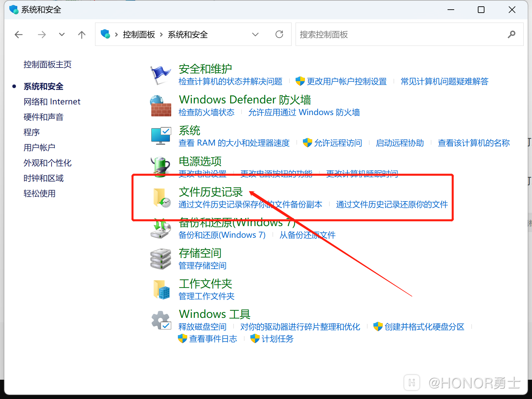Click the Power Options battery icon
The width and height of the screenshot is (532, 399).
coord(161,166)
